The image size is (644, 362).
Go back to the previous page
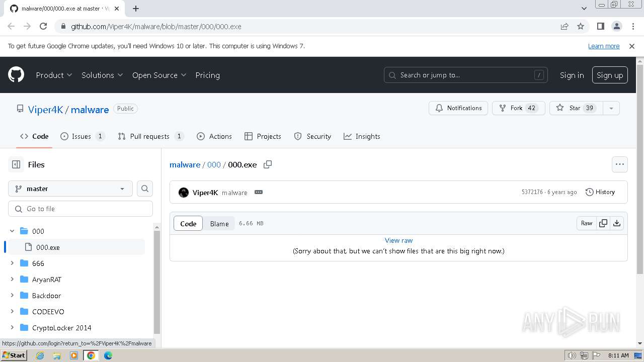11,26
